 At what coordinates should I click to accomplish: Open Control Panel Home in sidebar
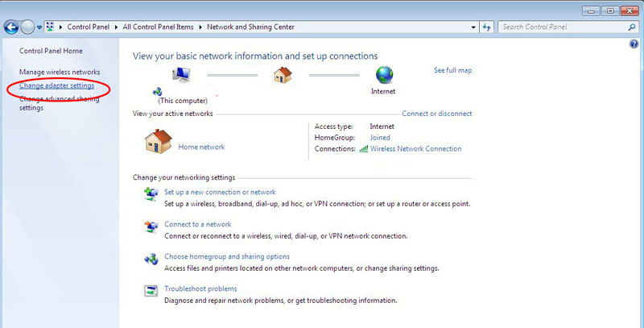pyautogui.click(x=51, y=50)
